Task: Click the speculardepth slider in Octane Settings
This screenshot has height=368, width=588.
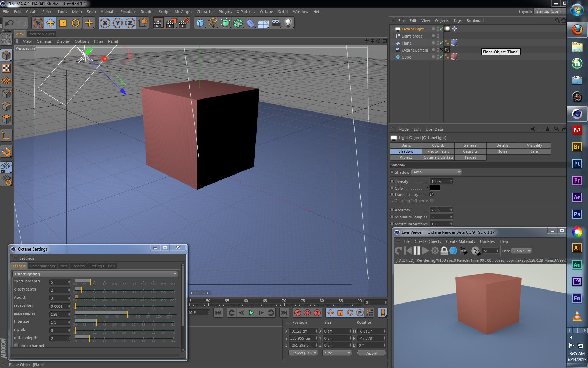Action: coord(124,281)
